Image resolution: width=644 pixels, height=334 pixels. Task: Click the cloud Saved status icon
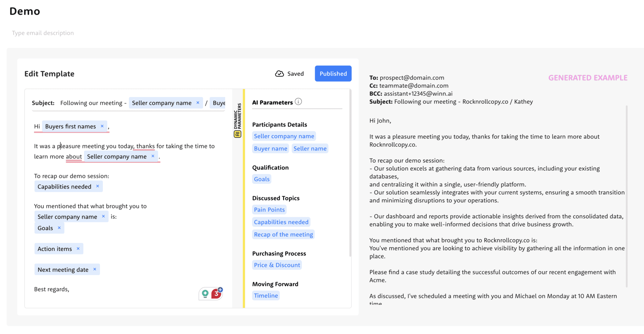(280, 74)
